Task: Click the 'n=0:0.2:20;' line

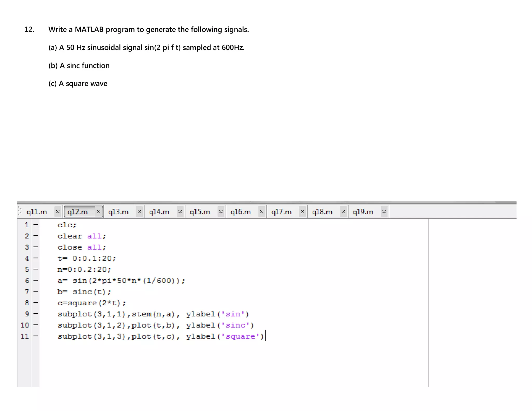Action: [x=84, y=270]
